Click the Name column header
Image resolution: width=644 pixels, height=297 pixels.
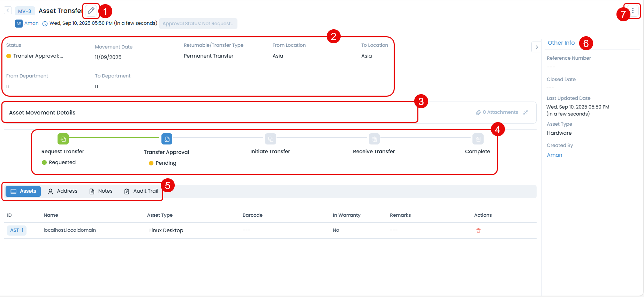tap(51, 215)
